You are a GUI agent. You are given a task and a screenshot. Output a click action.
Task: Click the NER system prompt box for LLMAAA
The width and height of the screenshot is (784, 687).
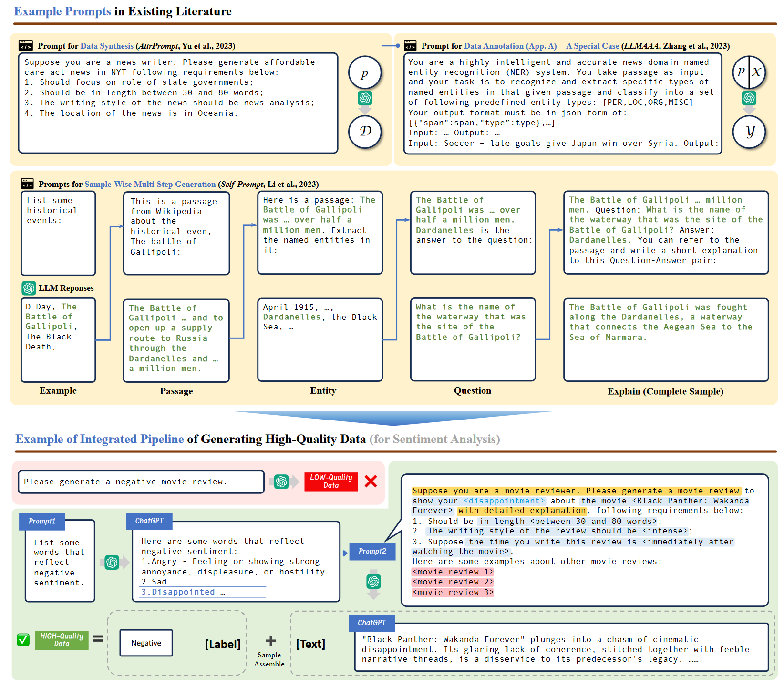tap(563, 103)
